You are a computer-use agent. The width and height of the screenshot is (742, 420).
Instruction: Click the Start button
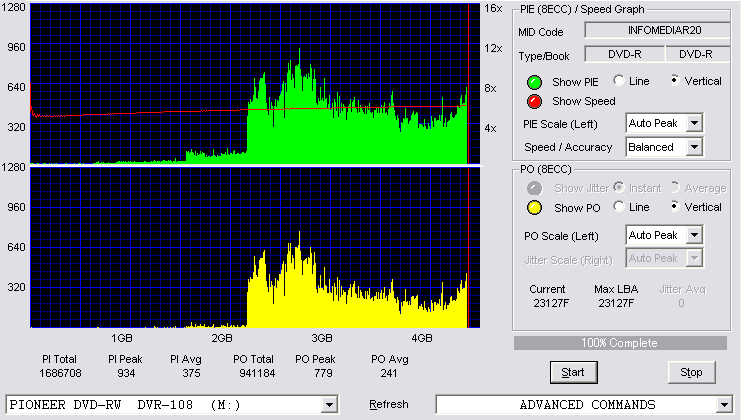pos(574,373)
